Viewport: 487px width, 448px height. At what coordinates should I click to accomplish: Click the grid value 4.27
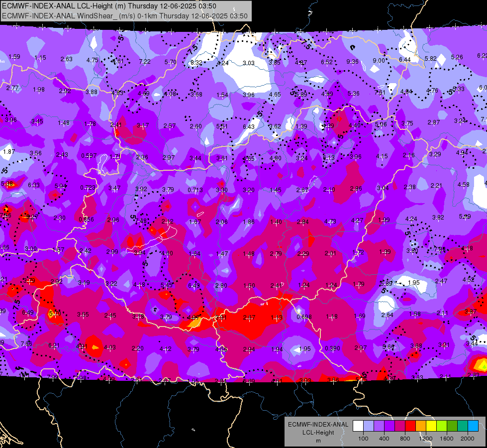point(357,221)
